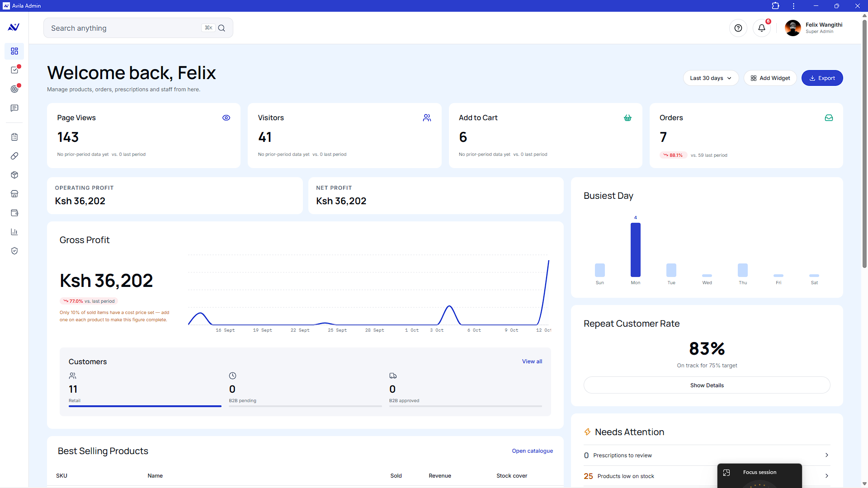Open catalogue link in Best Selling Products
The width and height of the screenshot is (868, 488).
click(x=533, y=451)
